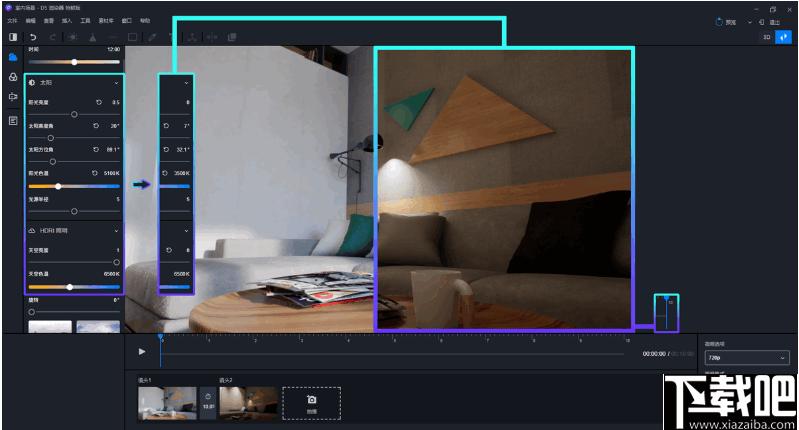Click the copy-stack icon in toolbar
799x430 pixels.
coord(232,37)
